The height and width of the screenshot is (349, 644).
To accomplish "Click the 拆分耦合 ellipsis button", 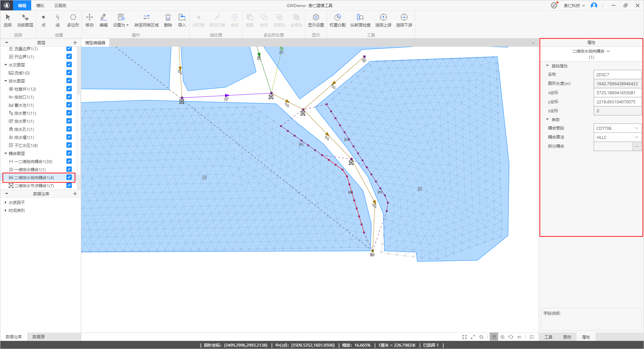I will click(637, 146).
